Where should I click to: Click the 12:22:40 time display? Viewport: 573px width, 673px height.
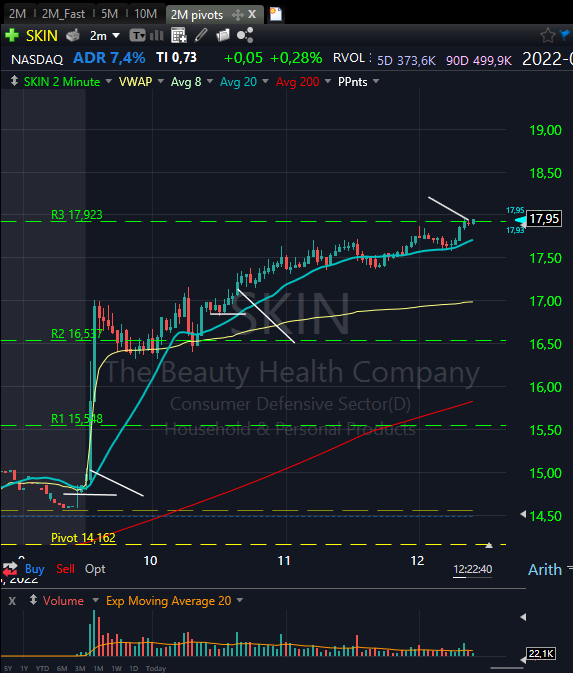[x=473, y=569]
